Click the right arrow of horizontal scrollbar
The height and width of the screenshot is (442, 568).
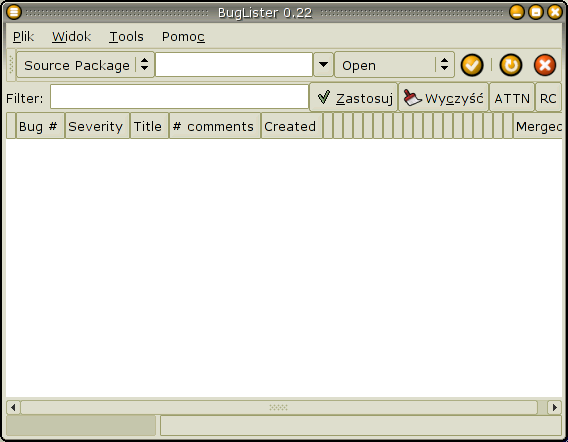pos(555,407)
